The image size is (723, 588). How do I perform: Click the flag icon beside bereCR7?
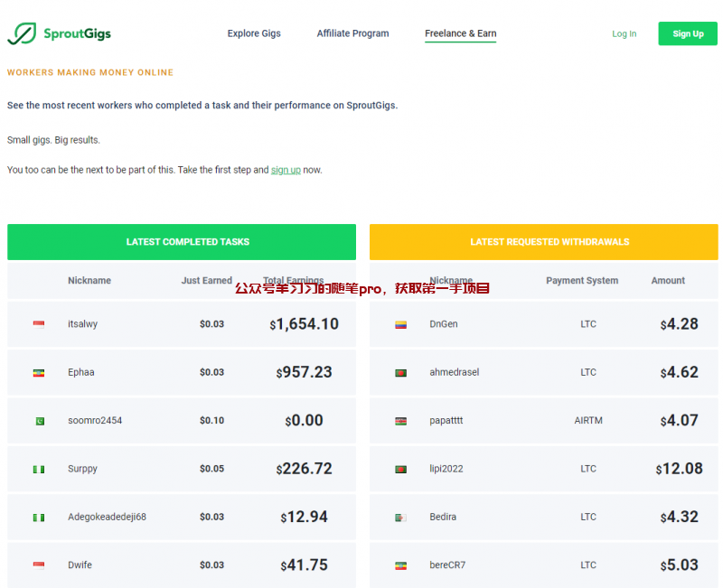tap(400, 565)
